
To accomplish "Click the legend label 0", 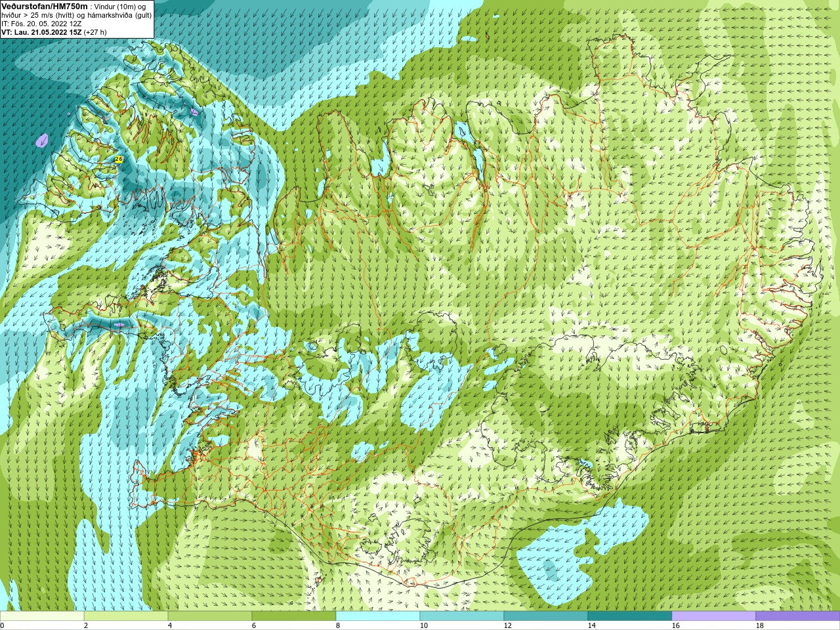I will point(2,625).
